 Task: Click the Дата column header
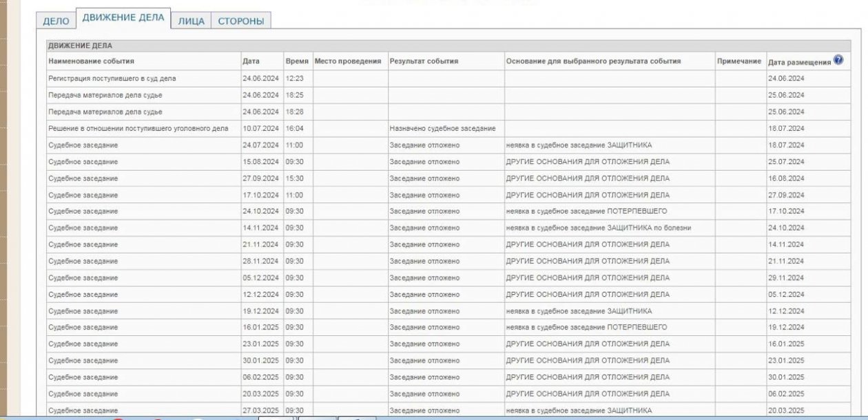[x=251, y=62]
